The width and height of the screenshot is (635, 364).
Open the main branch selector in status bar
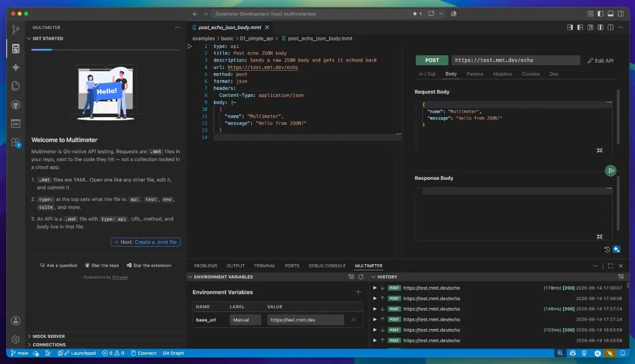point(19,353)
